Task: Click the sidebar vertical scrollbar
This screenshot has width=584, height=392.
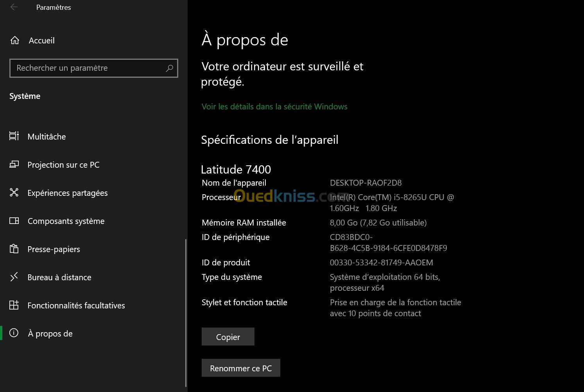Action: [x=186, y=313]
